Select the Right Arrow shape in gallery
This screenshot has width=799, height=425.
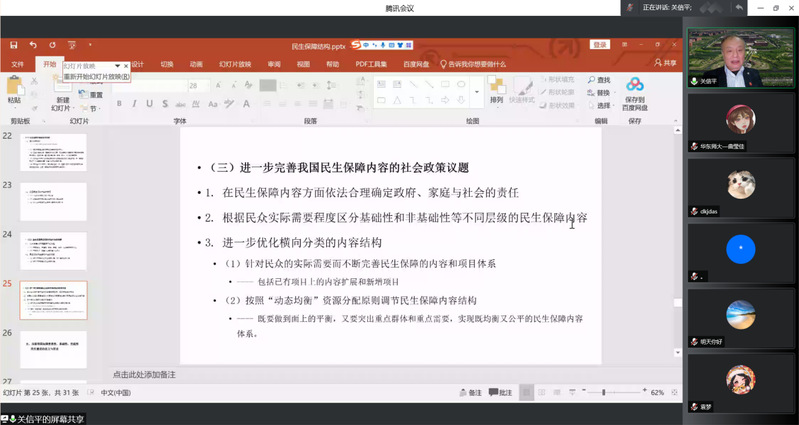[x=445, y=100]
